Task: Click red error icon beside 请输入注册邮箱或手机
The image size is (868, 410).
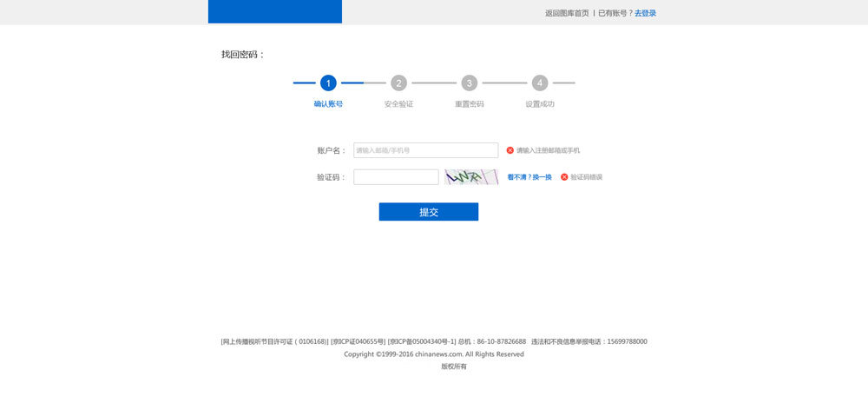Action: coord(510,150)
